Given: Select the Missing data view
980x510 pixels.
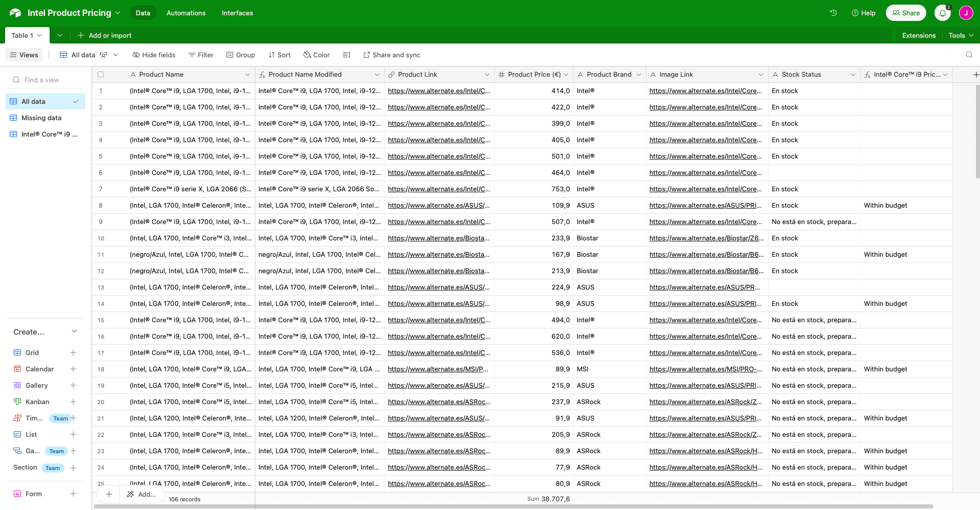Looking at the screenshot, I should click(45, 118).
